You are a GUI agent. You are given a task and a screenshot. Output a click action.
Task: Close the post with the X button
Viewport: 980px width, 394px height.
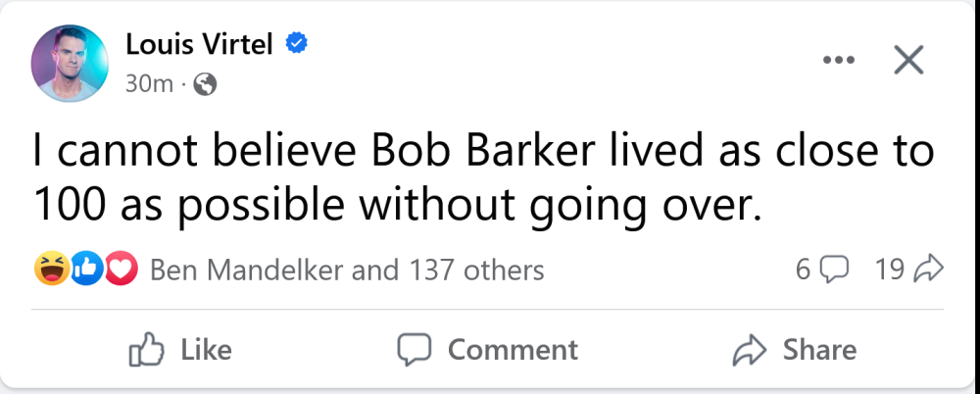click(908, 61)
